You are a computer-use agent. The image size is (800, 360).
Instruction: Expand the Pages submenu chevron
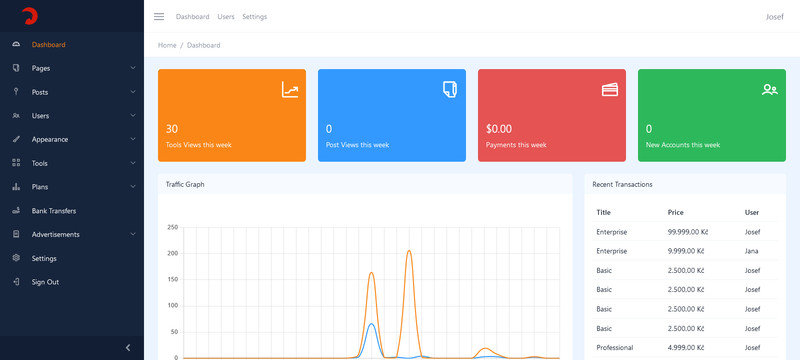tap(133, 68)
